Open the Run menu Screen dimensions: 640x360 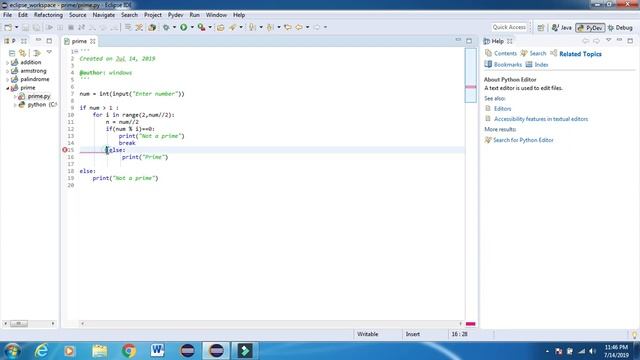coord(195,15)
